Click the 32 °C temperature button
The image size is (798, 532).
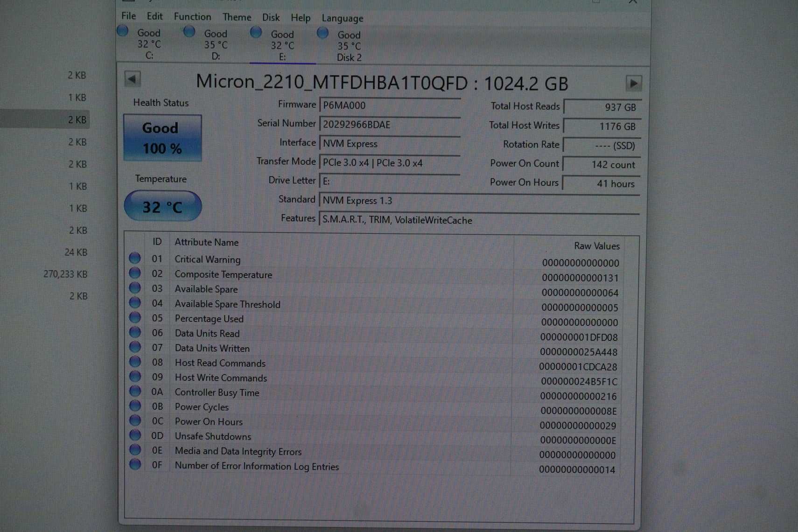tap(162, 206)
